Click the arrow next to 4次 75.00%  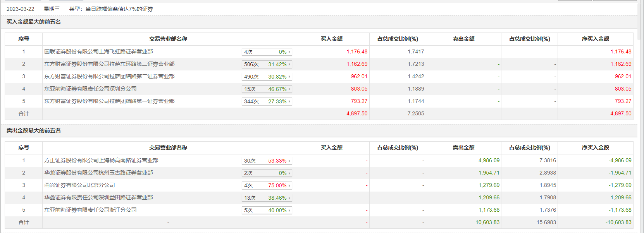point(289,185)
